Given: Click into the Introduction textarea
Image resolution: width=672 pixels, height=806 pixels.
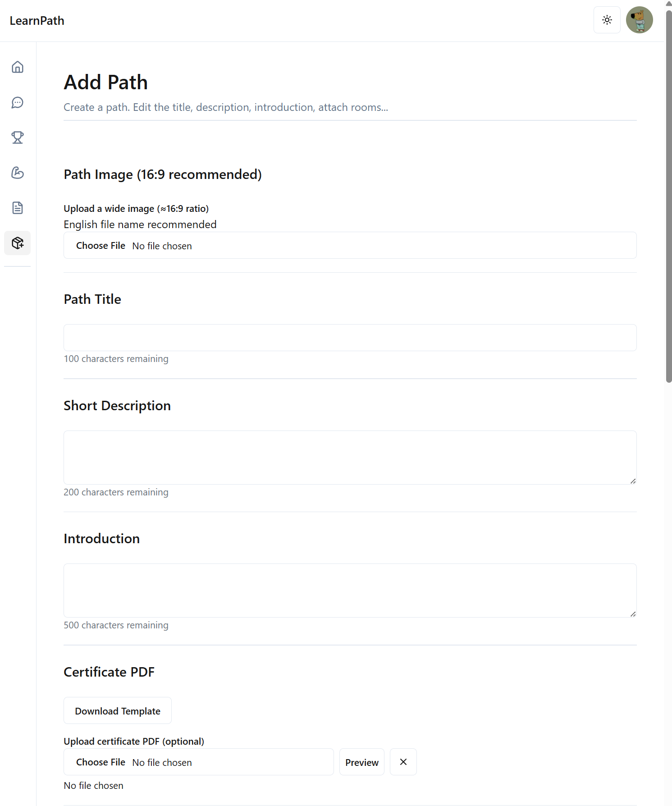Looking at the screenshot, I should point(350,590).
